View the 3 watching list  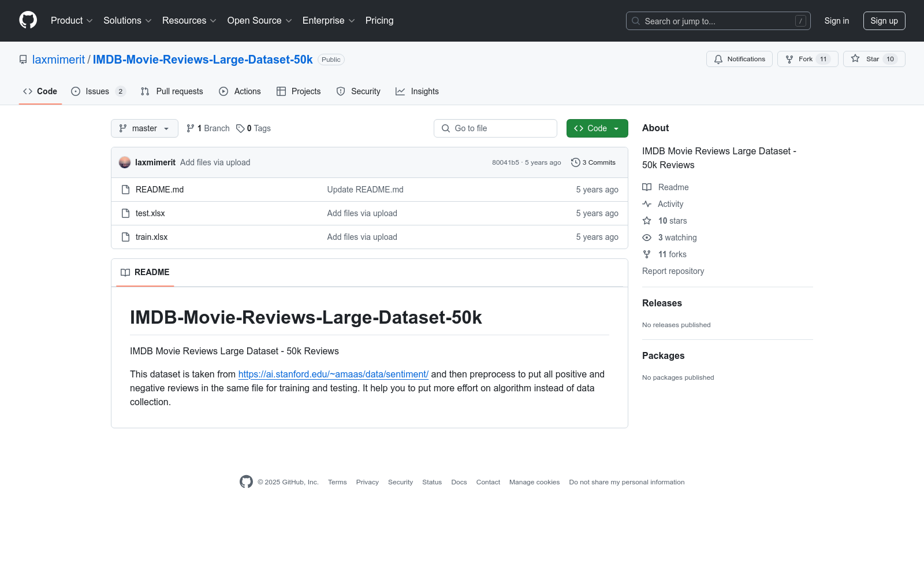pos(669,238)
